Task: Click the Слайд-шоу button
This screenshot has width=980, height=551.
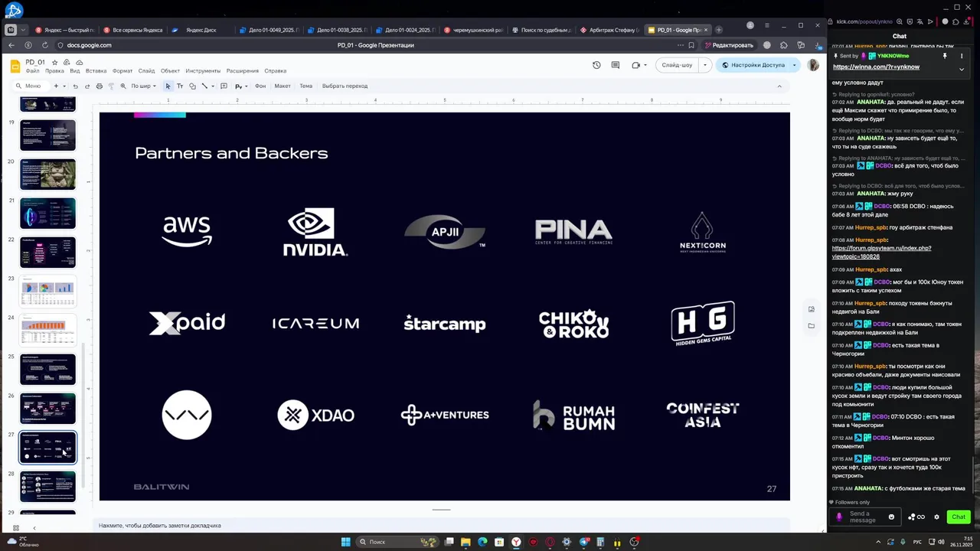Action: [x=677, y=65]
